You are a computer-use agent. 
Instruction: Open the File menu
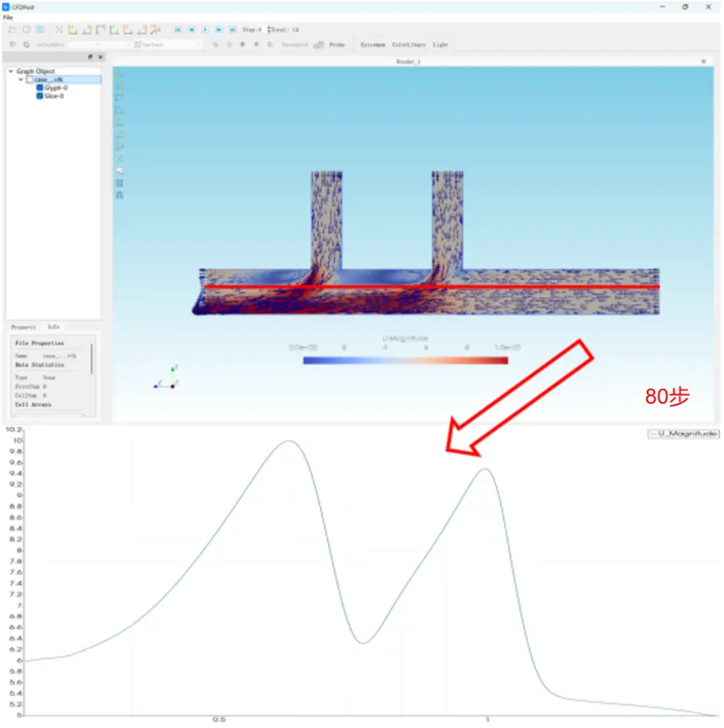pyautogui.click(x=8, y=17)
